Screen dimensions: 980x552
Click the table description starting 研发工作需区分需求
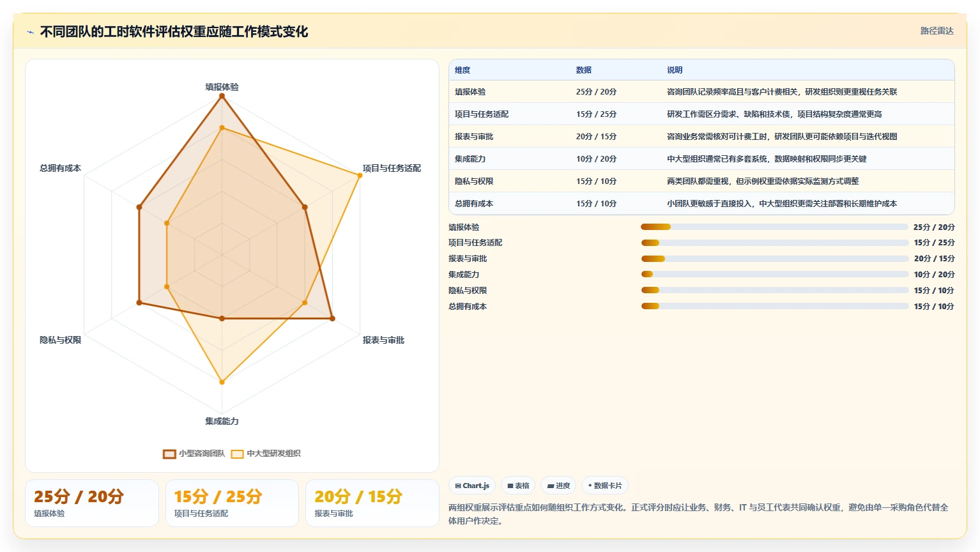[774, 114]
